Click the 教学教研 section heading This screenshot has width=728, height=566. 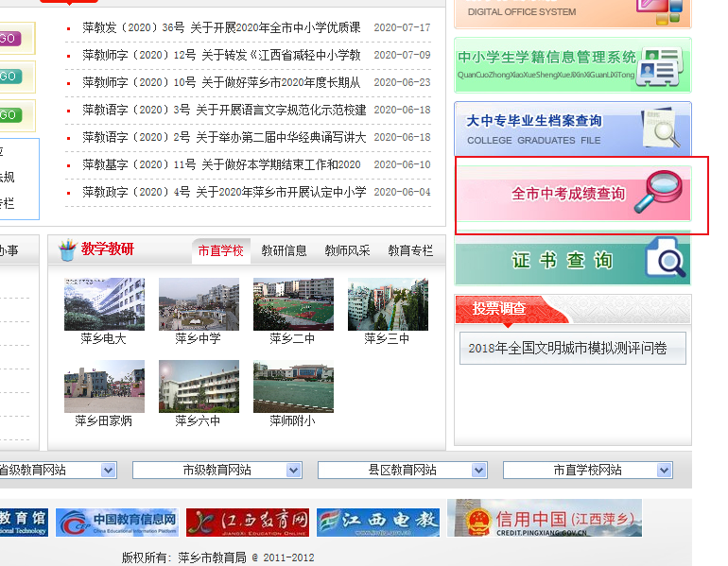(107, 249)
